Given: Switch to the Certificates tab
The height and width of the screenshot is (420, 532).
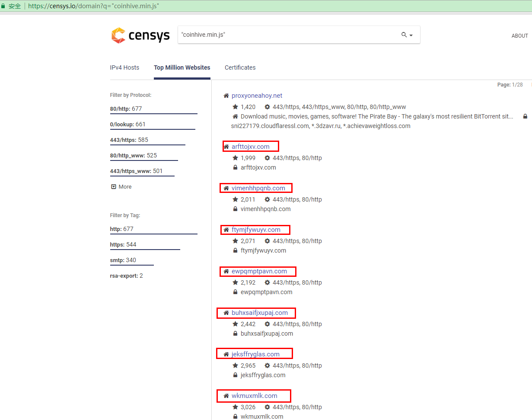Looking at the screenshot, I should click(240, 67).
